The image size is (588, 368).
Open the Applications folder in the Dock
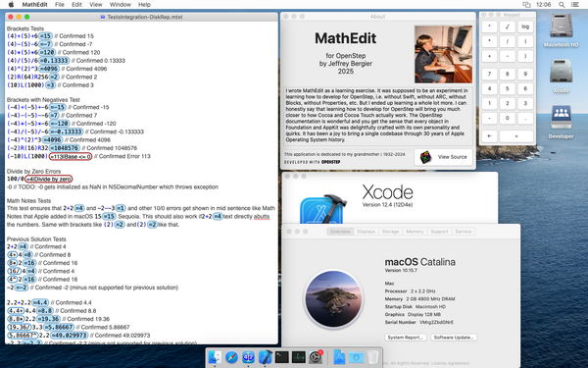(x=339, y=357)
